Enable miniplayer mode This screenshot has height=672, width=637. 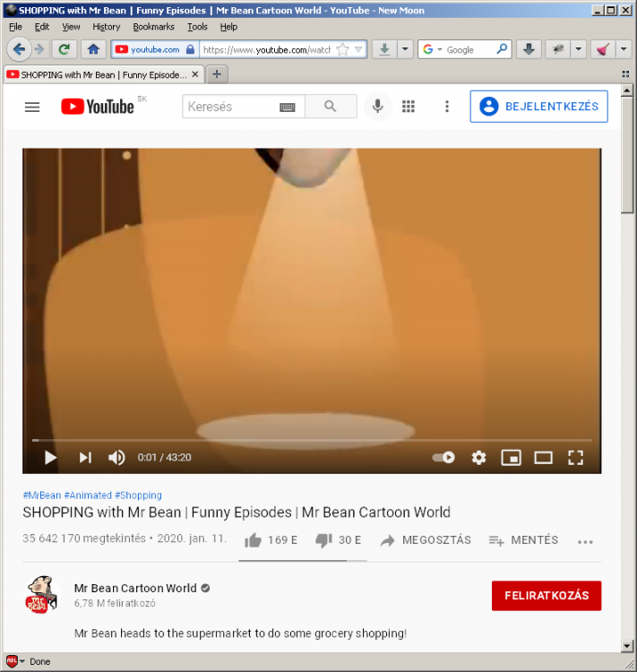click(x=511, y=458)
